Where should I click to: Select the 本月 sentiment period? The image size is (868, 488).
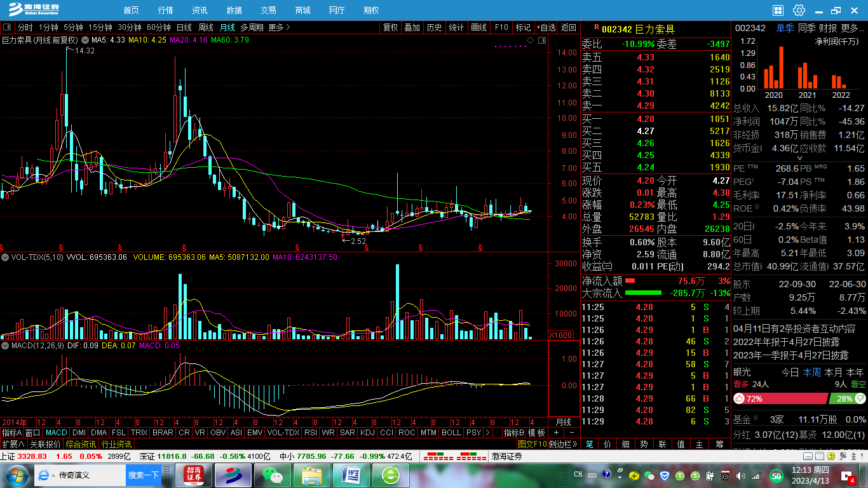(x=833, y=372)
